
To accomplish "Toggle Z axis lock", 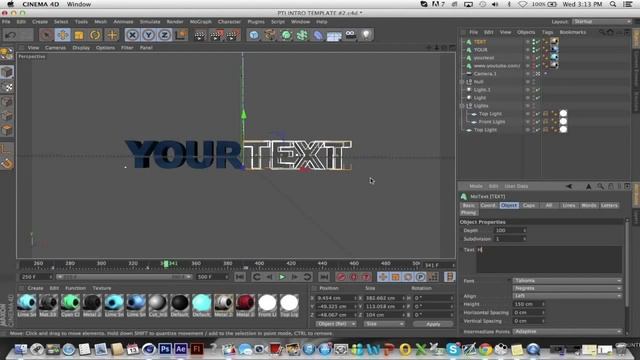I will pyautogui.click(x=164, y=35).
